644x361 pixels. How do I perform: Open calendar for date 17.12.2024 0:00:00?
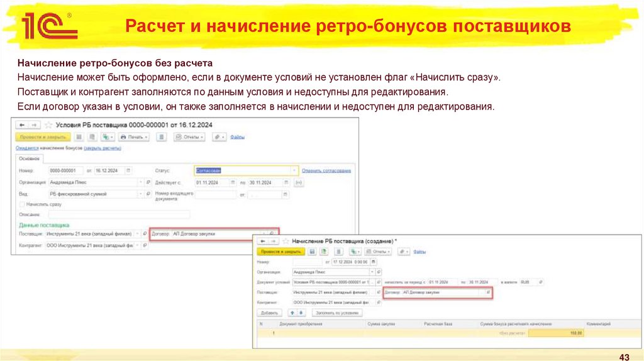(x=374, y=262)
